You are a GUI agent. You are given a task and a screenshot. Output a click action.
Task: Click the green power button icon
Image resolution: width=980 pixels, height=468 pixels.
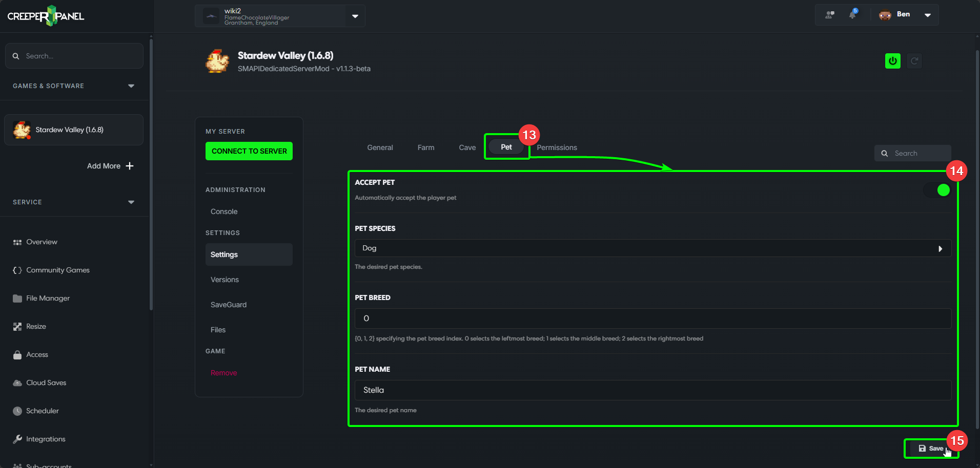pos(892,61)
